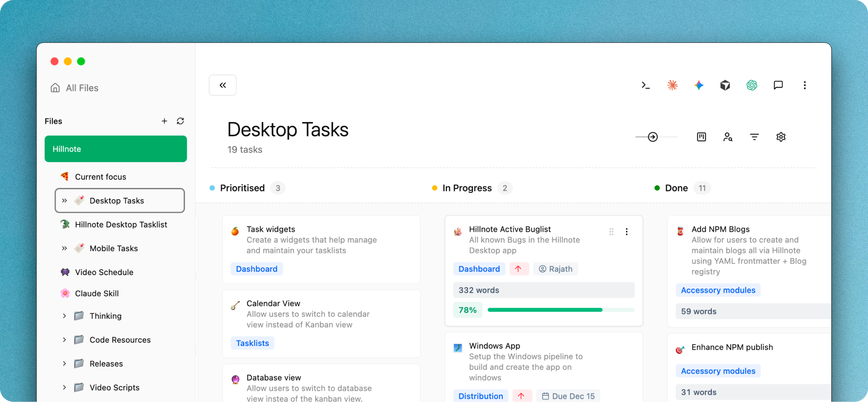Click Accessory modules tag on Add NPM Blogs

pyautogui.click(x=718, y=290)
